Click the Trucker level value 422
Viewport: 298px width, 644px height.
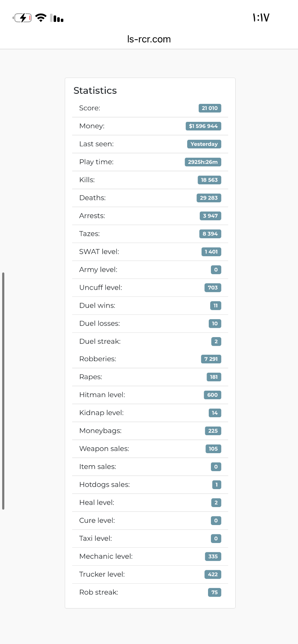(213, 574)
